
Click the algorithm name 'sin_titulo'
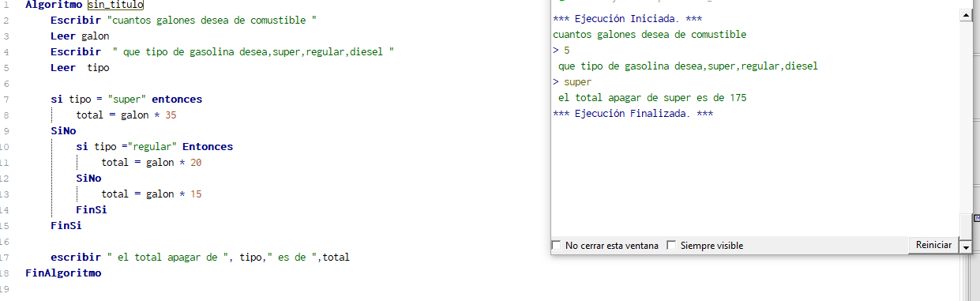coord(115,4)
